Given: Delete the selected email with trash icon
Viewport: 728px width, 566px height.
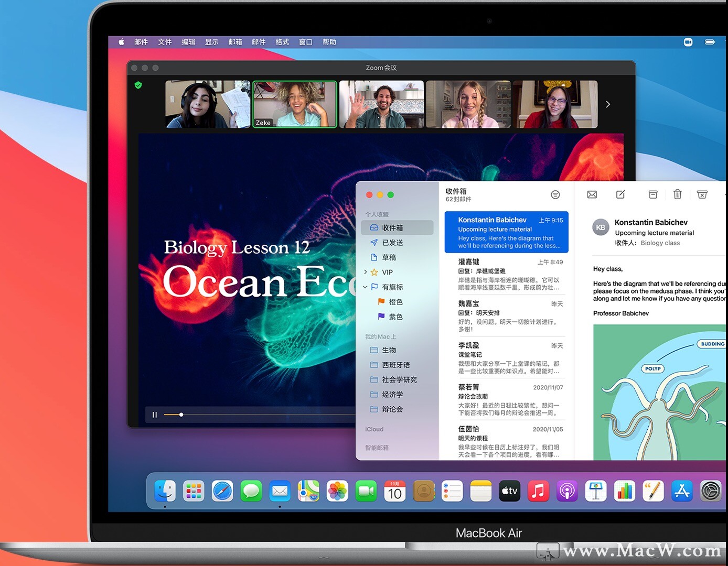Looking at the screenshot, I should tap(678, 194).
